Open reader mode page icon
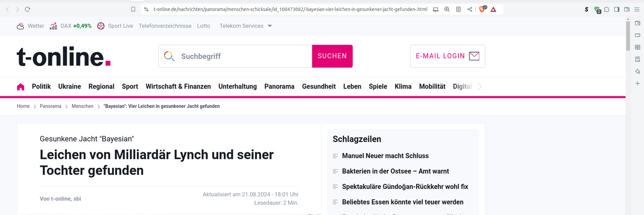Screen dimensions: 644x215 458,9
